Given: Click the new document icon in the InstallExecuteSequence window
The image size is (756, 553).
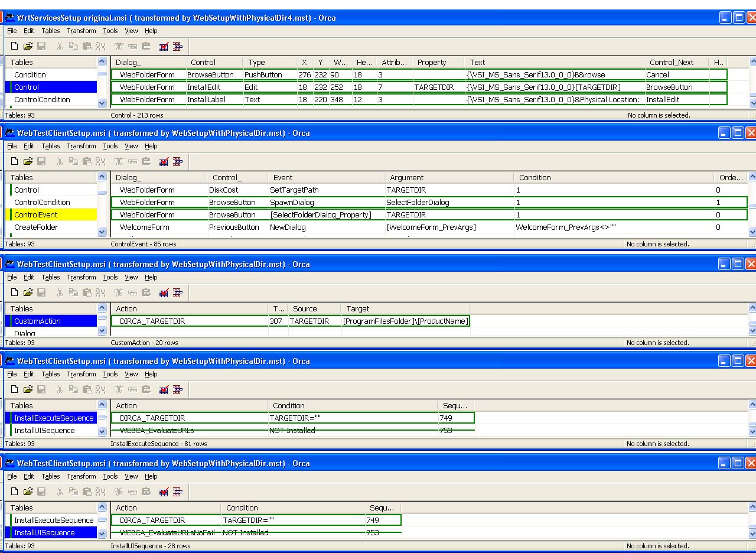Looking at the screenshot, I should point(14,389).
